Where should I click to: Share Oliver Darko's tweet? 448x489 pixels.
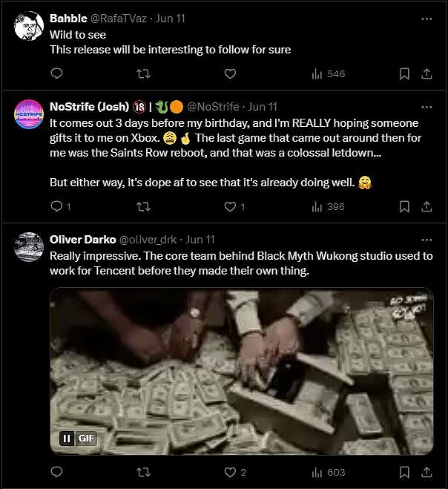426,472
